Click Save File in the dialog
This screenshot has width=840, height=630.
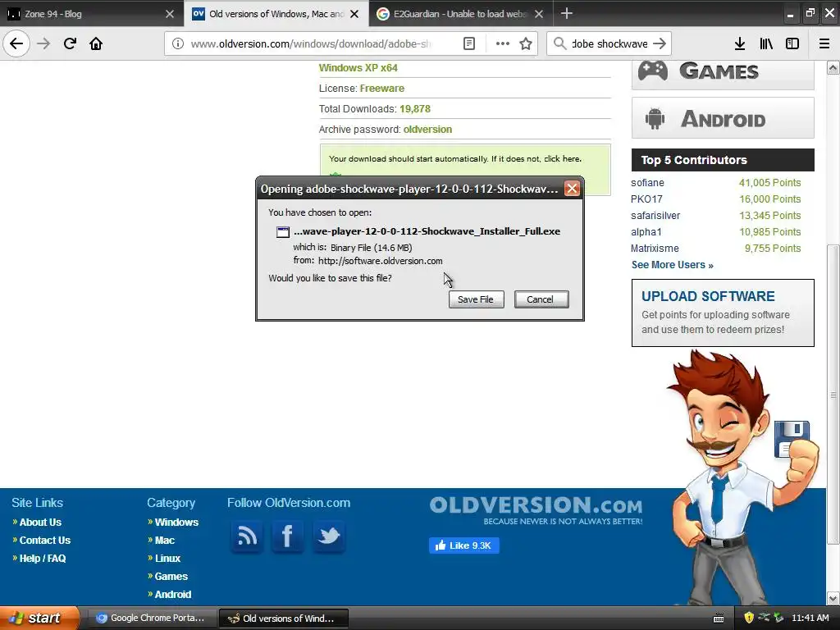click(477, 299)
